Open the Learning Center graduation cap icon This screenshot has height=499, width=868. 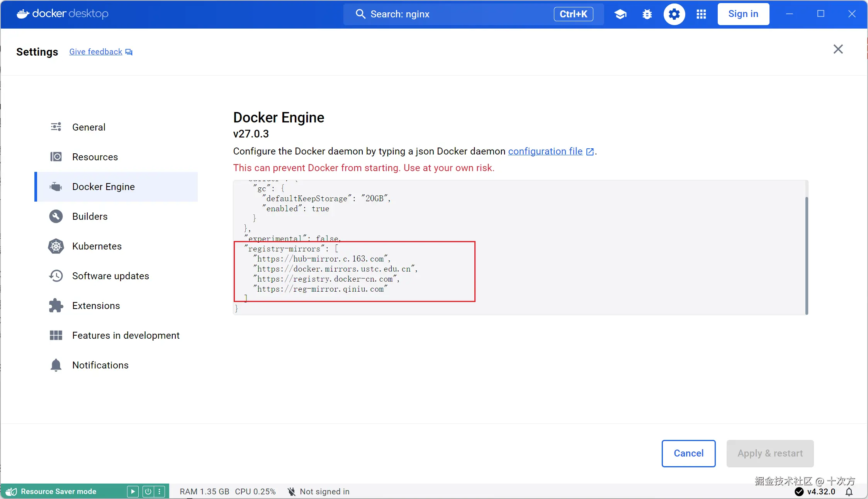(x=620, y=14)
